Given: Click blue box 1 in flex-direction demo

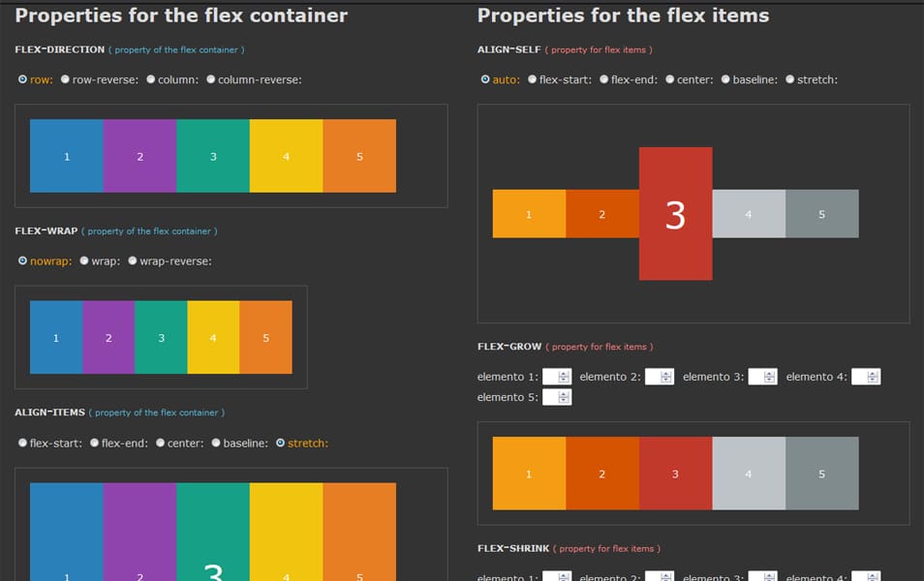Looking at the screenshot, I should pyautogui.click(x=67, y=156).
